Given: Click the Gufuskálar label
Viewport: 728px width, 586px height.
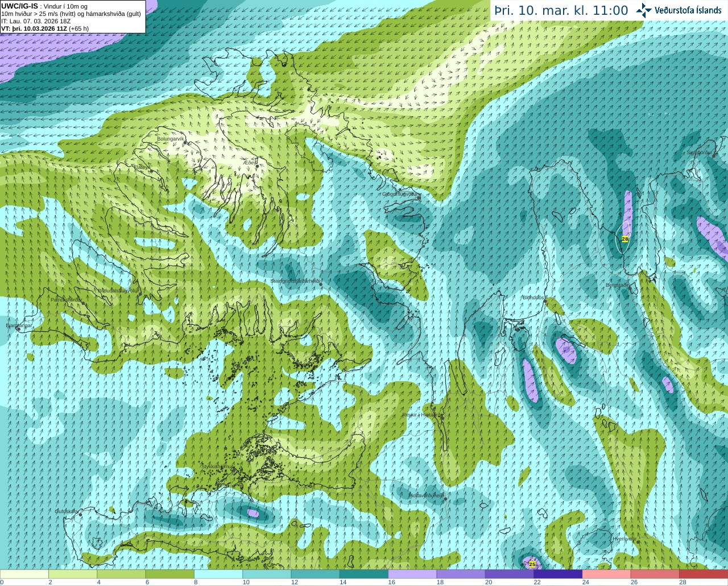Looking at the screenshot, I should tap(67, 511).
